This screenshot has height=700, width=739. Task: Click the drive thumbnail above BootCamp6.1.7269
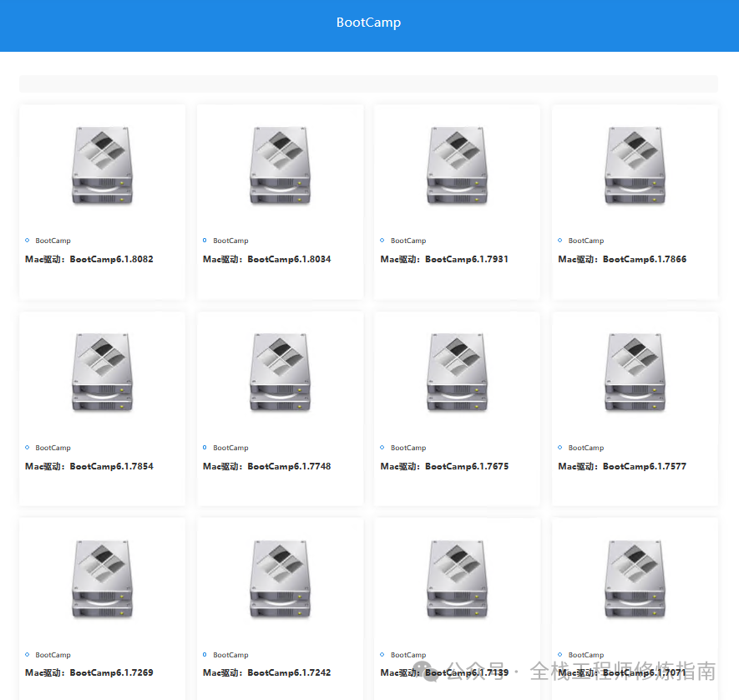[102, 579]
